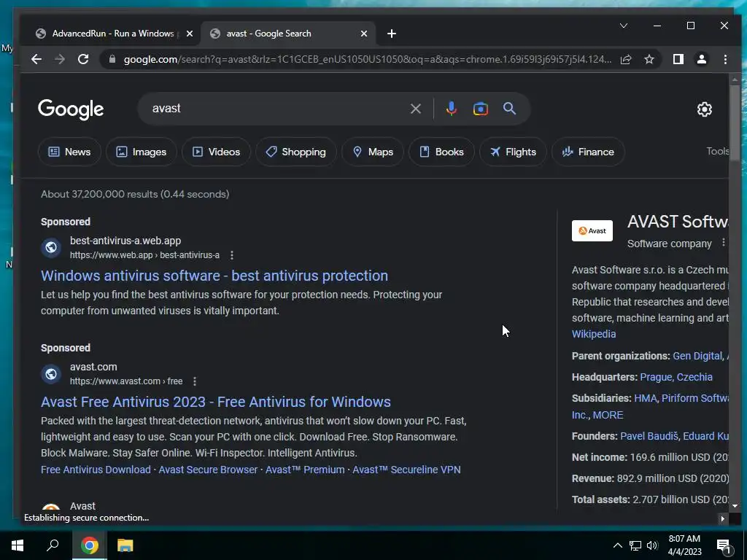Click the Avast logo thumbnail
The image size is (747, 560).
coord(592,231)
